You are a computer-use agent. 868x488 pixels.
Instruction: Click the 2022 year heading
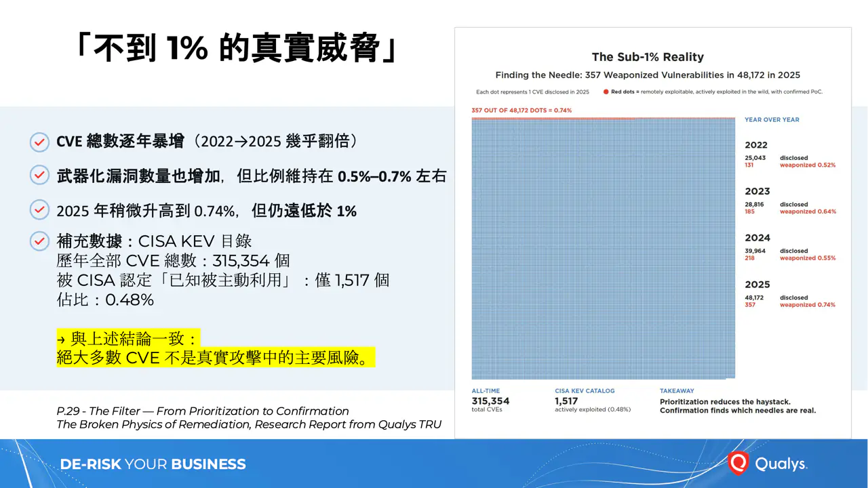pyautogui.click(x=756, y=145)
